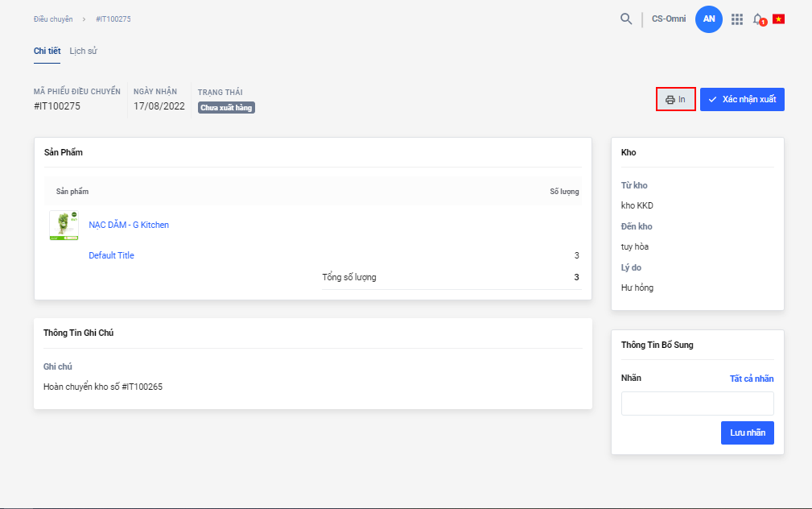This screenshot has width=812, height=509.
Task: Open the NẠC DĂM - G Kitchen product link
Action: [x=129, y=225]
